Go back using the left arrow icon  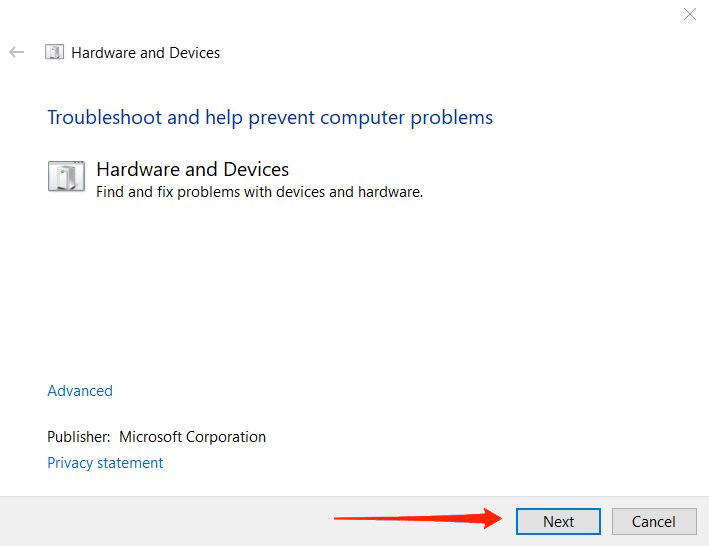click(16, 52)
